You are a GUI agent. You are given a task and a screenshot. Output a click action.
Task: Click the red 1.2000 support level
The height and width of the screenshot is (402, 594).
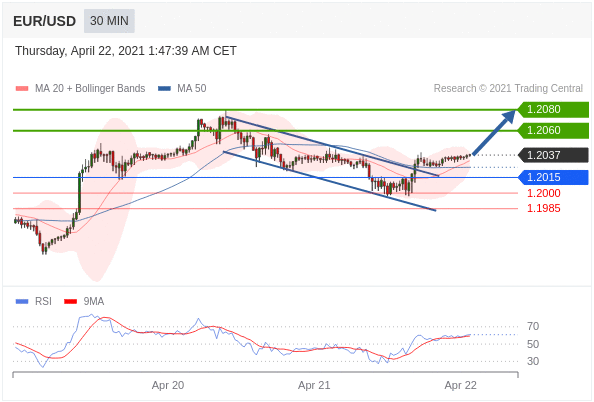(544, 193)
